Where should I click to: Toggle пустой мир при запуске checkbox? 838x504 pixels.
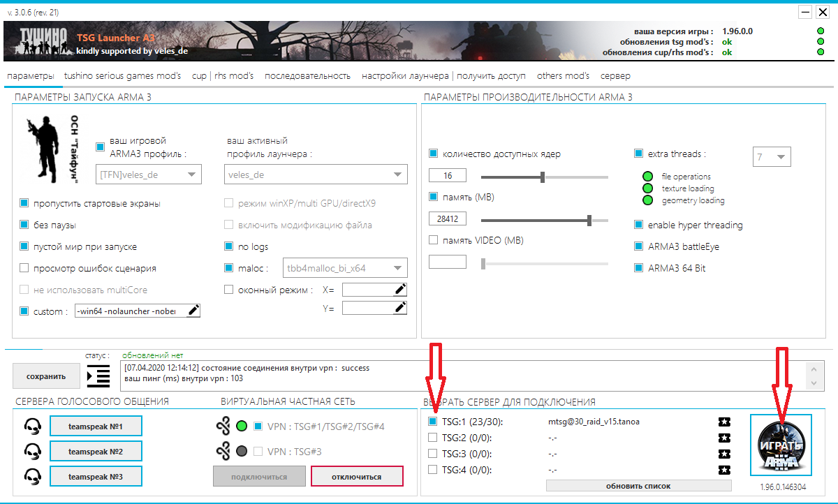point(24,247)
